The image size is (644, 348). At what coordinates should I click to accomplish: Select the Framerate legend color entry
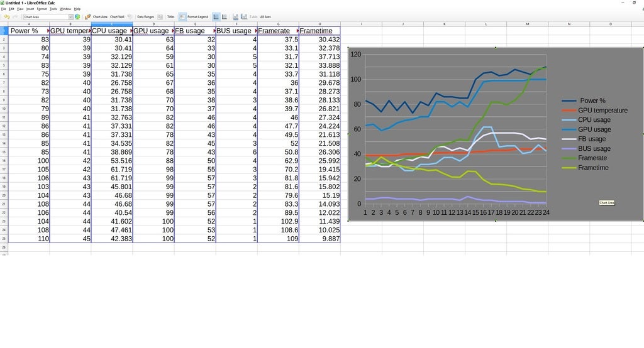pyautogui.click(x=568, y=158)
